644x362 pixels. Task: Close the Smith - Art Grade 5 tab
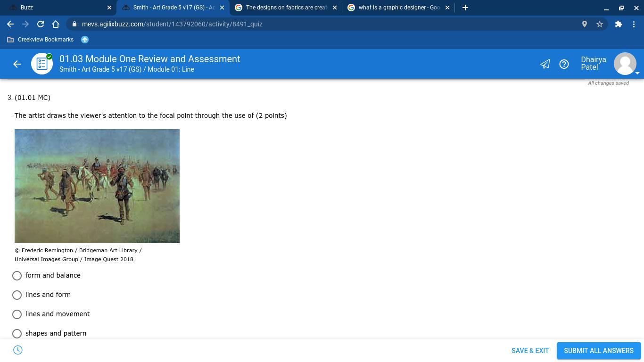click(222, 8)
